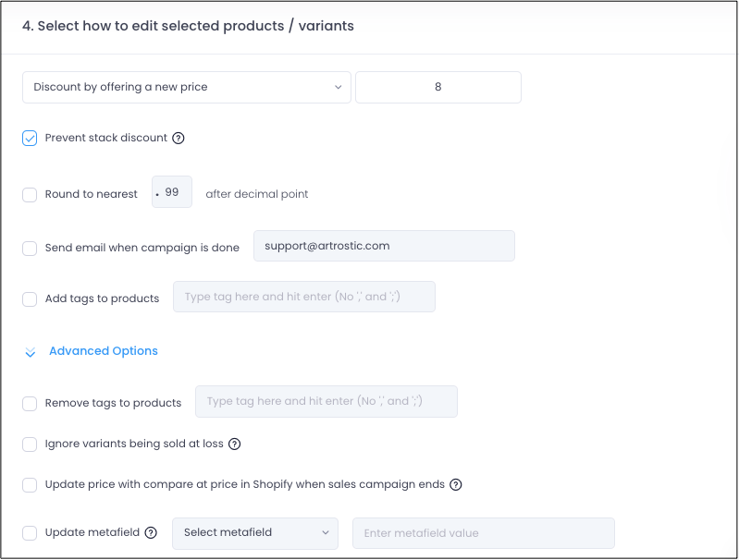
Task: Tick Send email when campaign is done
Action: [30, 249]
